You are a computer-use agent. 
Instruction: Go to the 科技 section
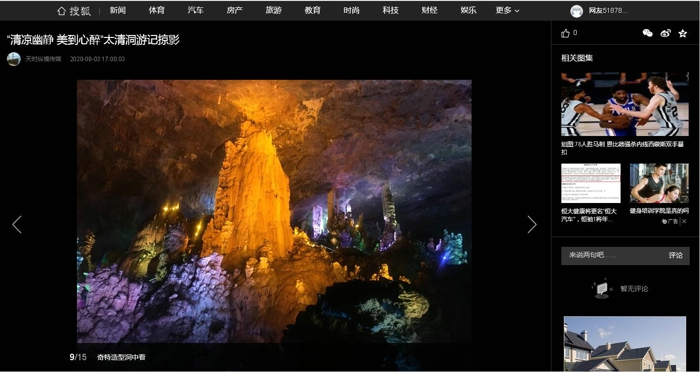[x=391, y=11]
